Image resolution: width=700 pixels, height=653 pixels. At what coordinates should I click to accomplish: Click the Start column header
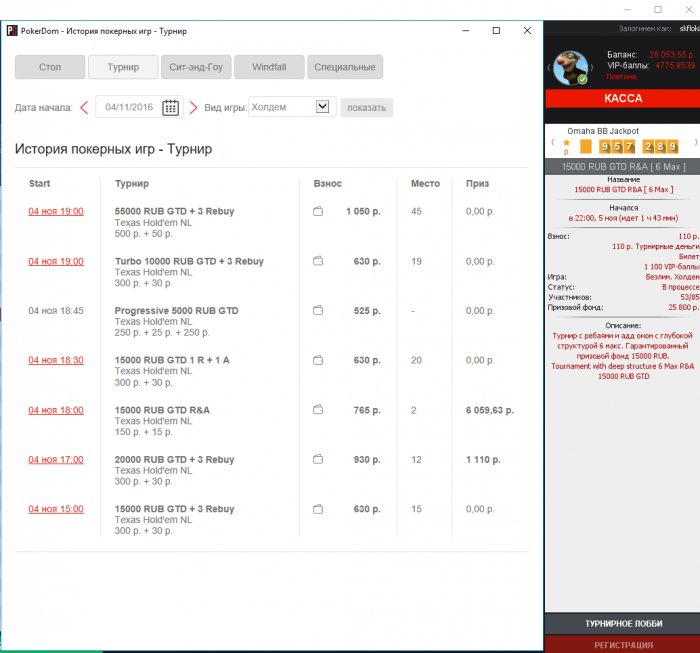(x=39, y=183)
